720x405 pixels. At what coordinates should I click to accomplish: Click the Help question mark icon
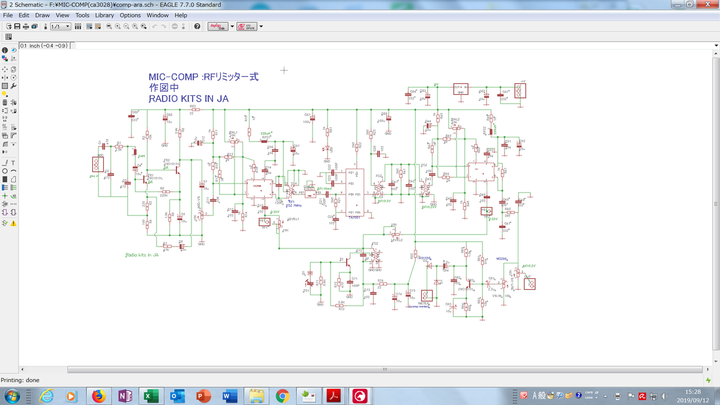click(x=197, y=26)
